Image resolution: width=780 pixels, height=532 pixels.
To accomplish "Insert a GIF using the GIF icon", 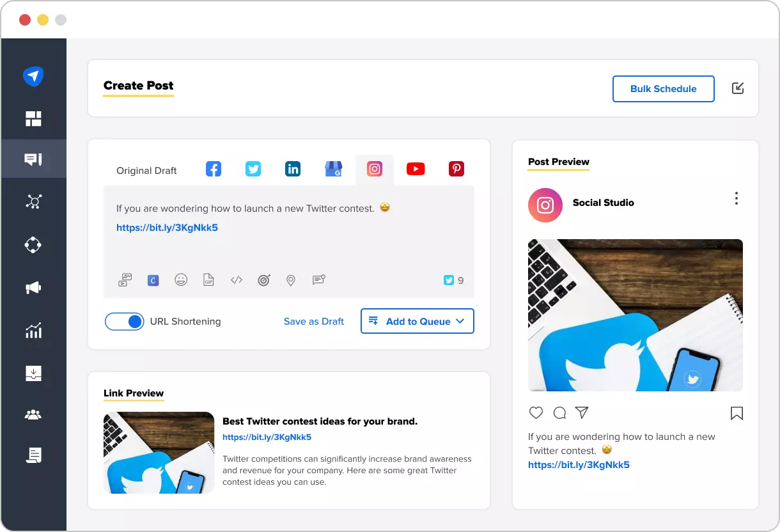I will click(x=208, y=279).
